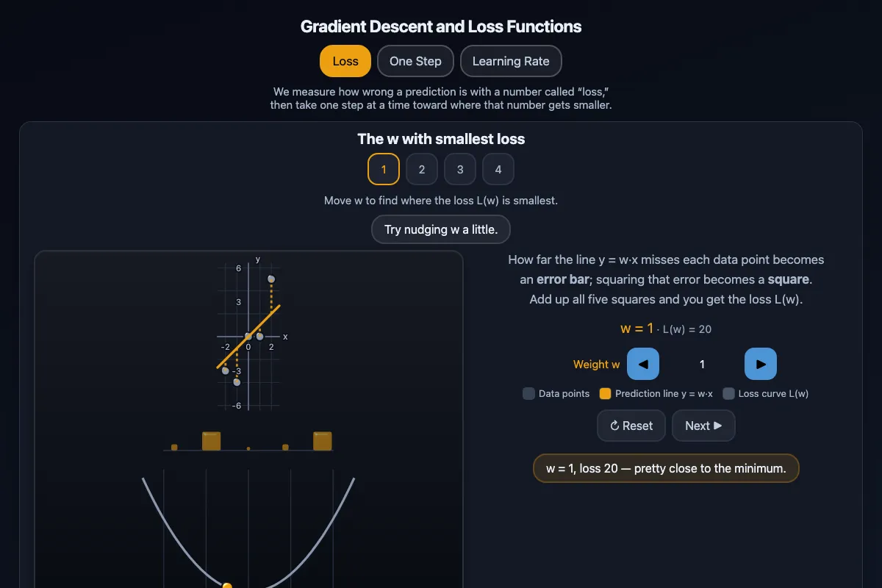Decrease weight w with left arrow
The width and height of the screenshot is (882, 588).
point(643,364)
